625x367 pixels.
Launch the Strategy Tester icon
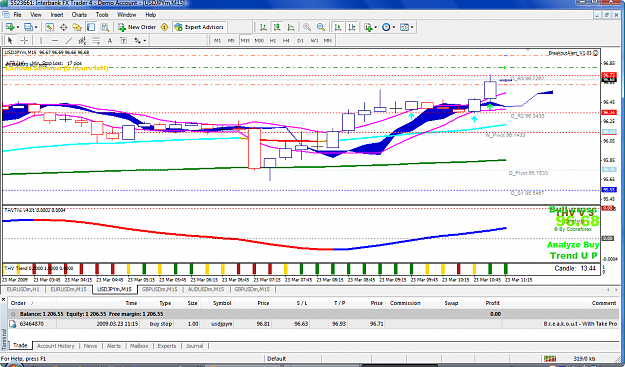[105, 27]
